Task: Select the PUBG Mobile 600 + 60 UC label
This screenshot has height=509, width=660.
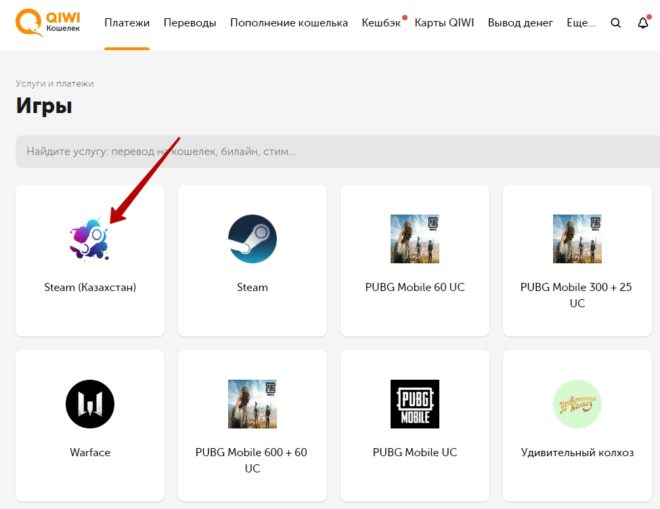Action: pos(252,460)
